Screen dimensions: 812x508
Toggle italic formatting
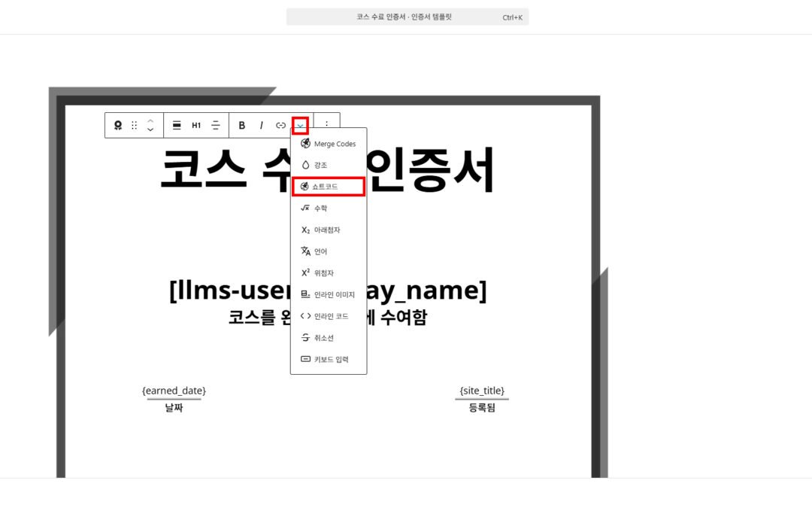tap(261, 126)
